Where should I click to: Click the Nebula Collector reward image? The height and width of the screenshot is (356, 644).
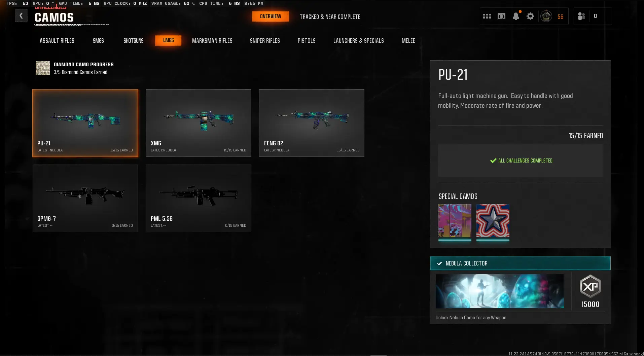[x=500, y=291]
